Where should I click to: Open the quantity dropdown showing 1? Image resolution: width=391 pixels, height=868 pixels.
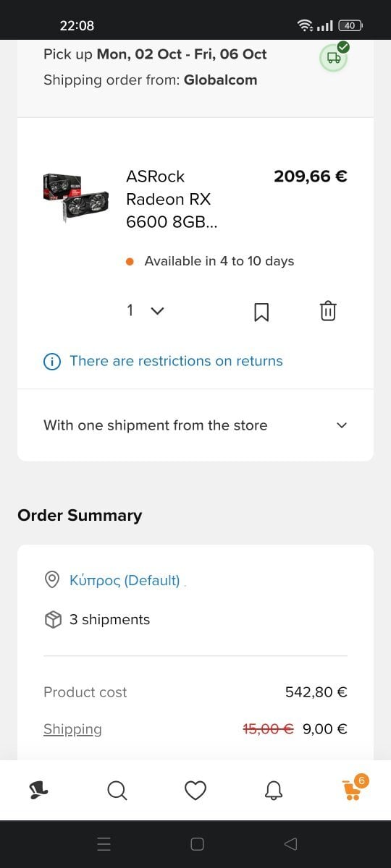pos(146,310)
